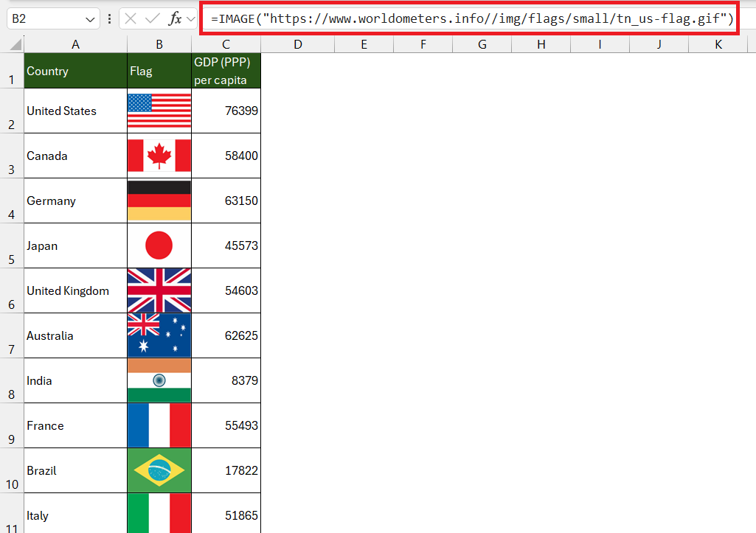Select column A header
This screenshot has height=533, width=756.
[76, 45]
